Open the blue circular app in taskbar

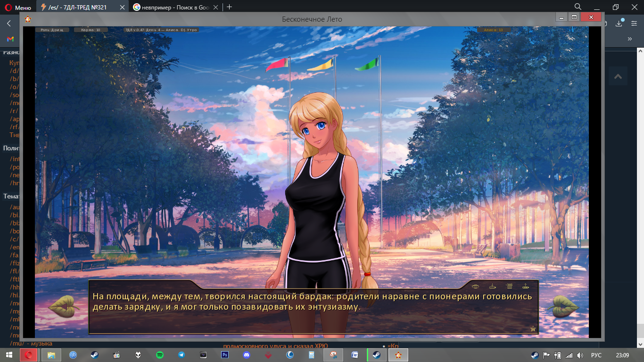pos(290,355)
